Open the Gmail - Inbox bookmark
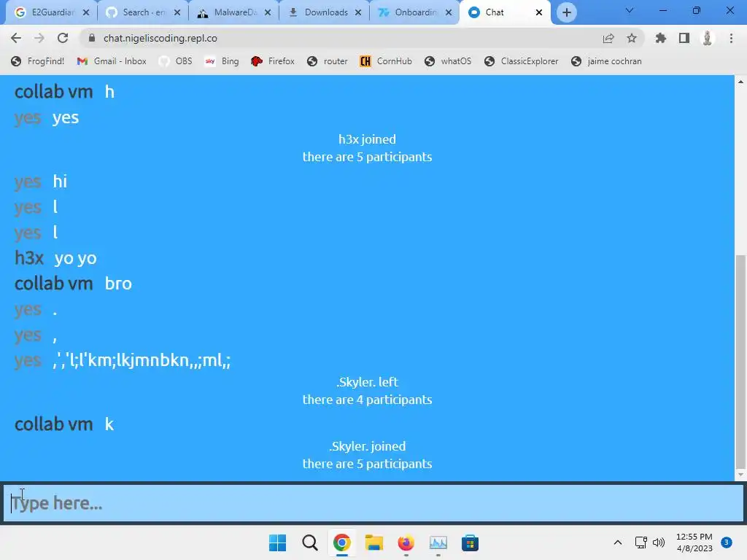The image size is (747, 560). (112, 61)
